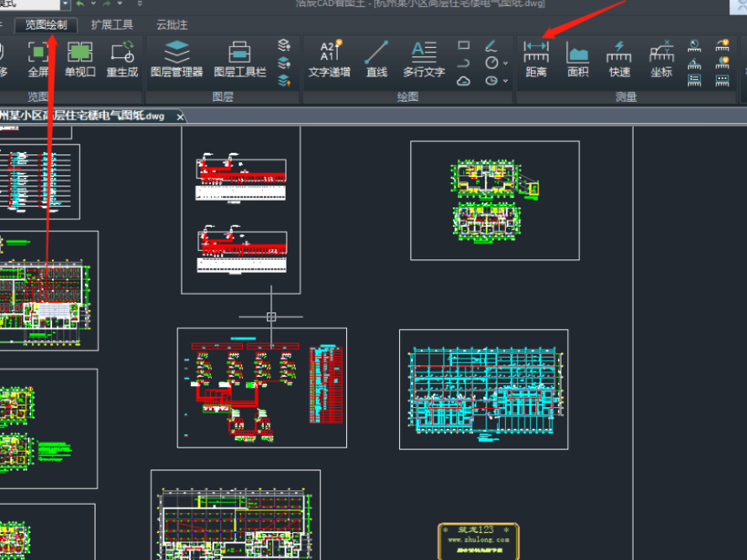Screen dimensions: 747x560
Task: Choose the circle drawing tool
Action: (x=492, y=63)
